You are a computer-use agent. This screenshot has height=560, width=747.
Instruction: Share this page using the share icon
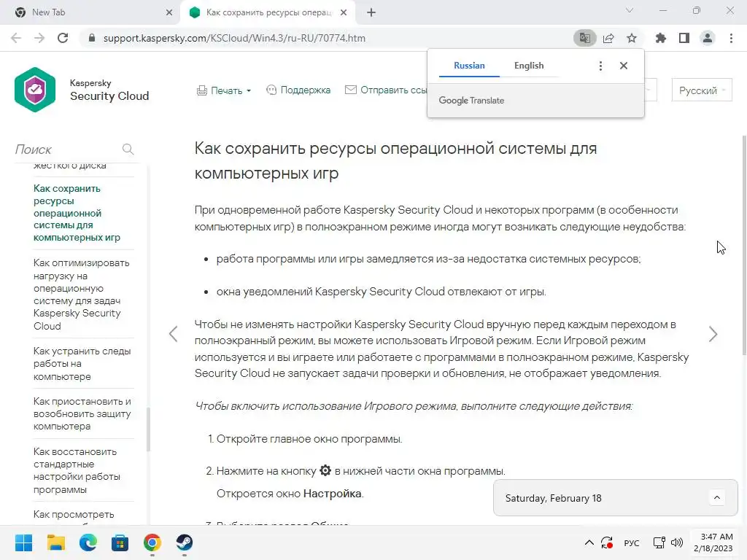pos(608,38)
